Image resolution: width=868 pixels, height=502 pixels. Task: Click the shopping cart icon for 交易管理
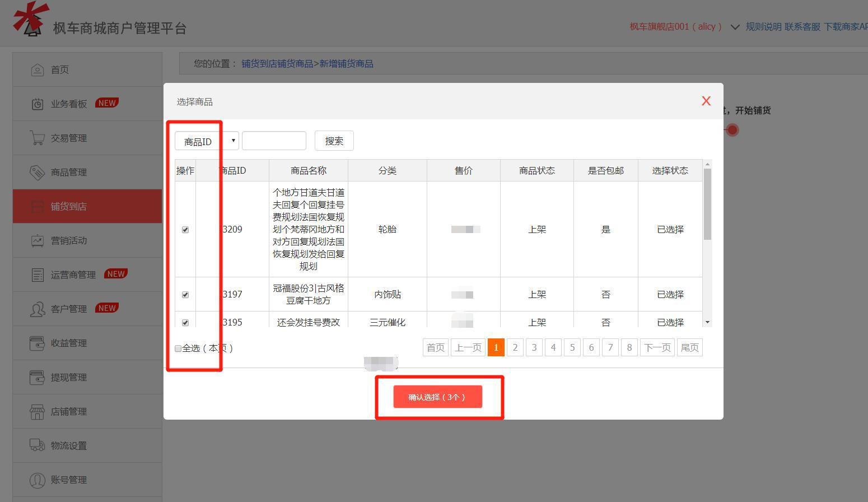point(37,138)
